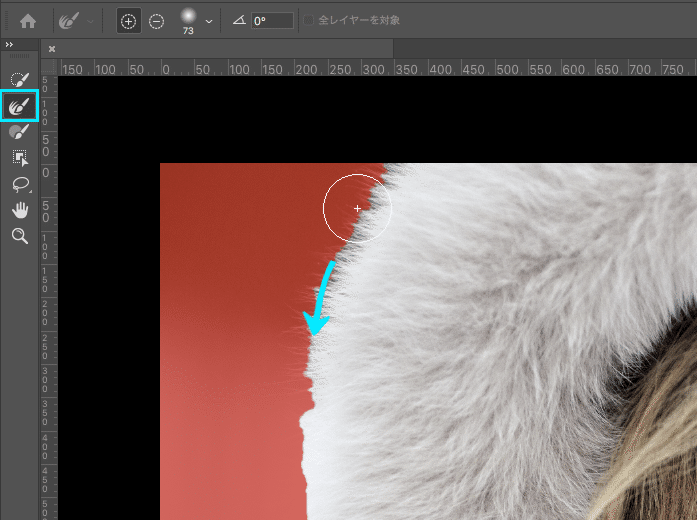The image size is (697, 520).
Task: Enable the 全レイヤーを対象 checkbox
Action: pos(308,20)
